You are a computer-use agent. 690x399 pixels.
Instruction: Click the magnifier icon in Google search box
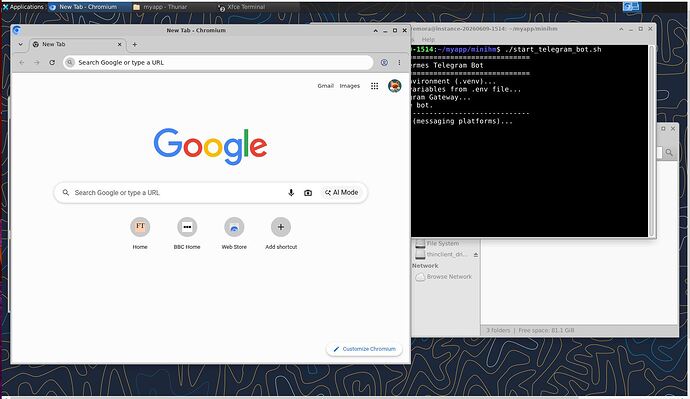66,193
